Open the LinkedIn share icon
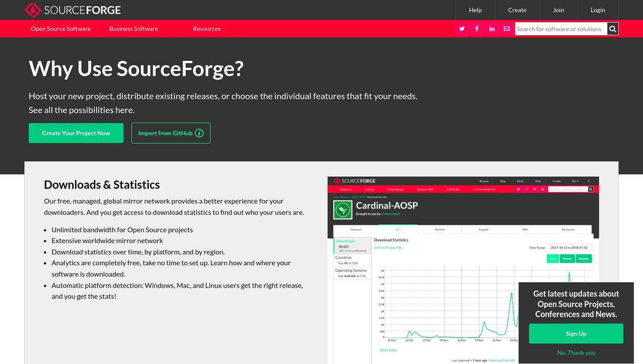The height and width of the screenshot is (364, 643). (492, 29)
